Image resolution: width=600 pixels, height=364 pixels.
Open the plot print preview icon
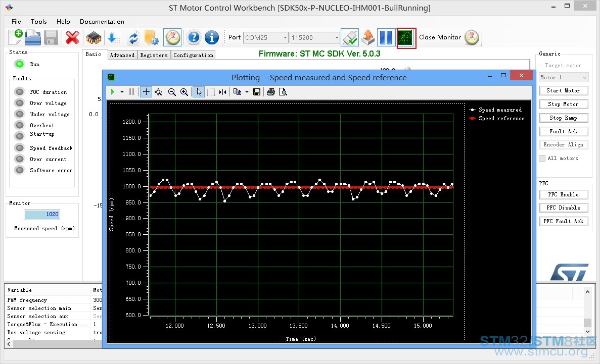click(283, 92)
